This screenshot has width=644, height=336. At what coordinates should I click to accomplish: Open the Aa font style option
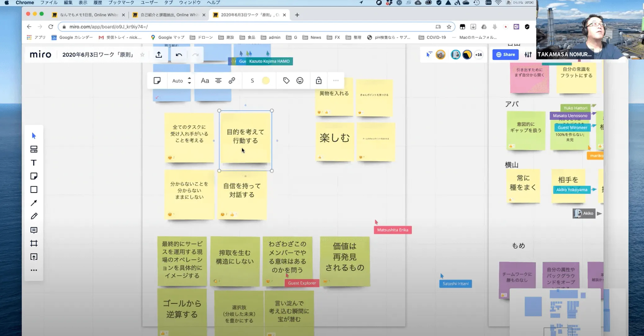(205, 81)
